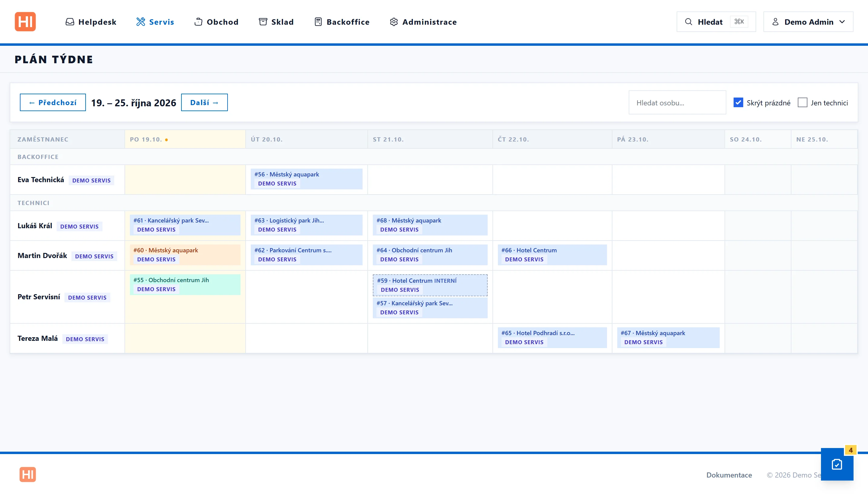Click the Servis tools icon
Image resolution: width=868 pixels, height=495 pixels.
tap(140, 22)
